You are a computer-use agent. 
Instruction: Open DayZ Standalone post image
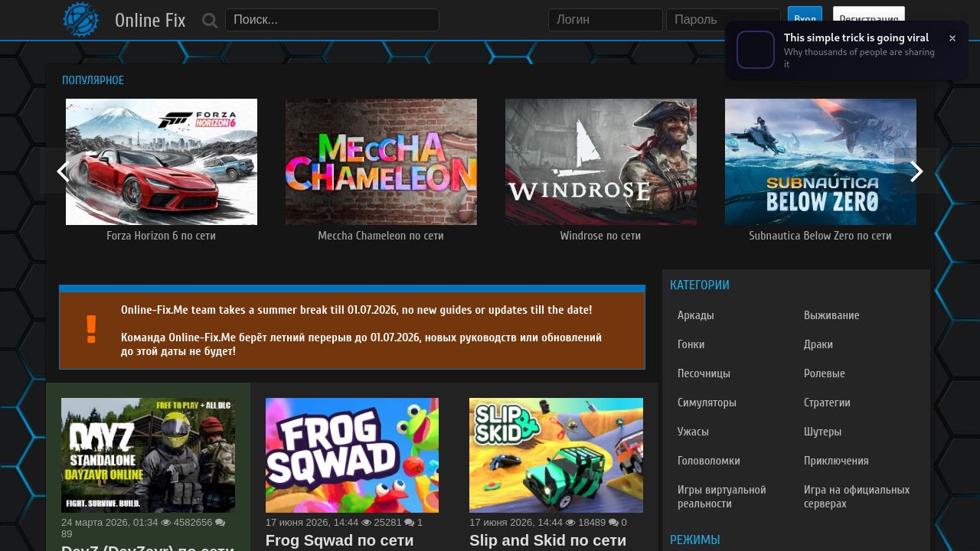[149, 455]
